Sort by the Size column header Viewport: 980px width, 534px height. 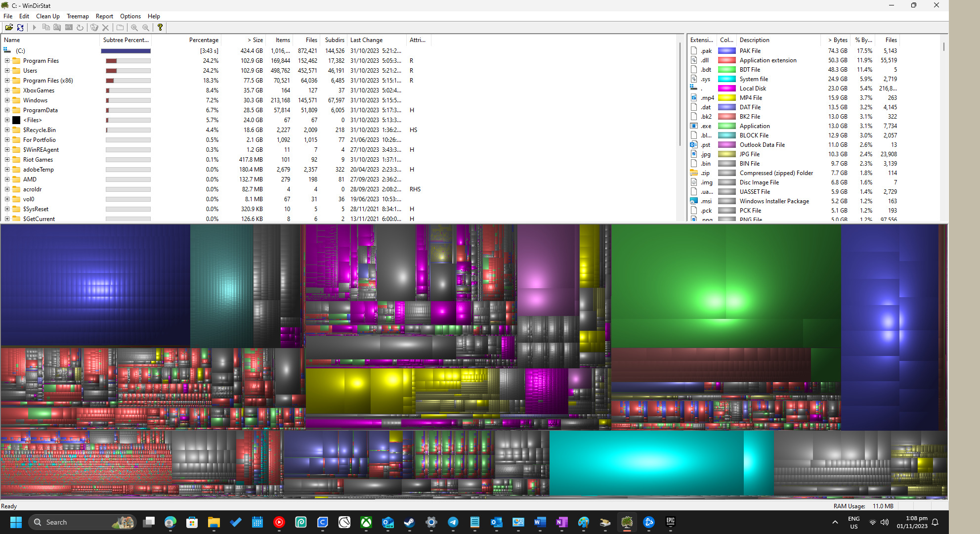pyautogui.click(x=243, y=40)
